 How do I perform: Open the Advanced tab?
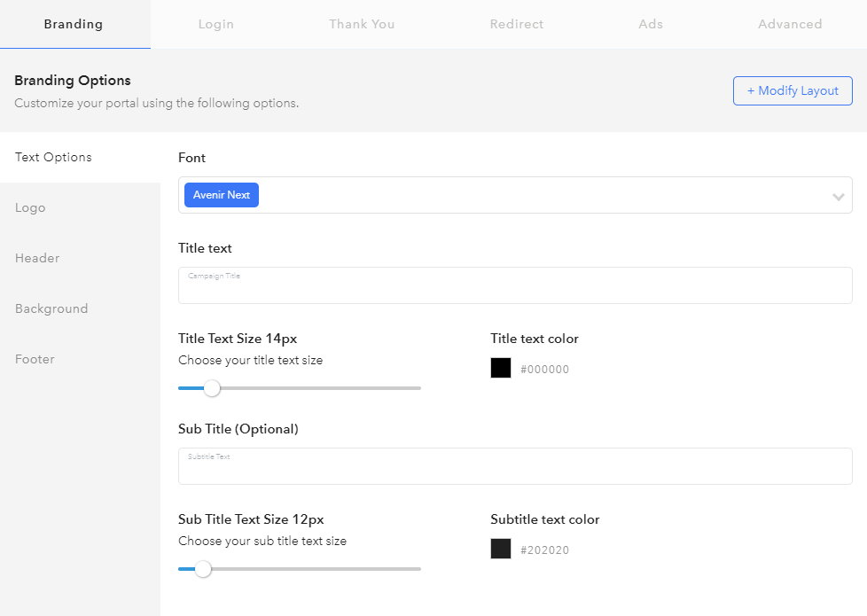coord(790,24)
